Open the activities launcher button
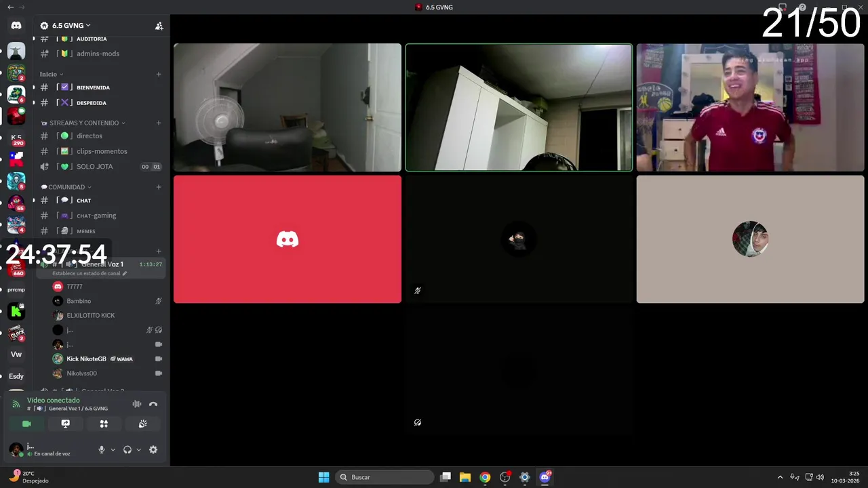The image size is (868, 488). (x=104, y=424)
